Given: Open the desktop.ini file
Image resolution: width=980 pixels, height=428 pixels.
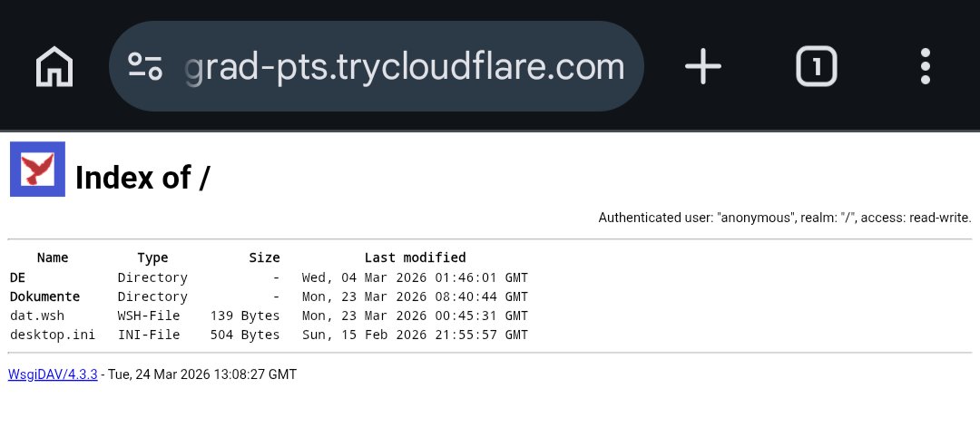Looking at the screenshot, I should click(52, 335).
